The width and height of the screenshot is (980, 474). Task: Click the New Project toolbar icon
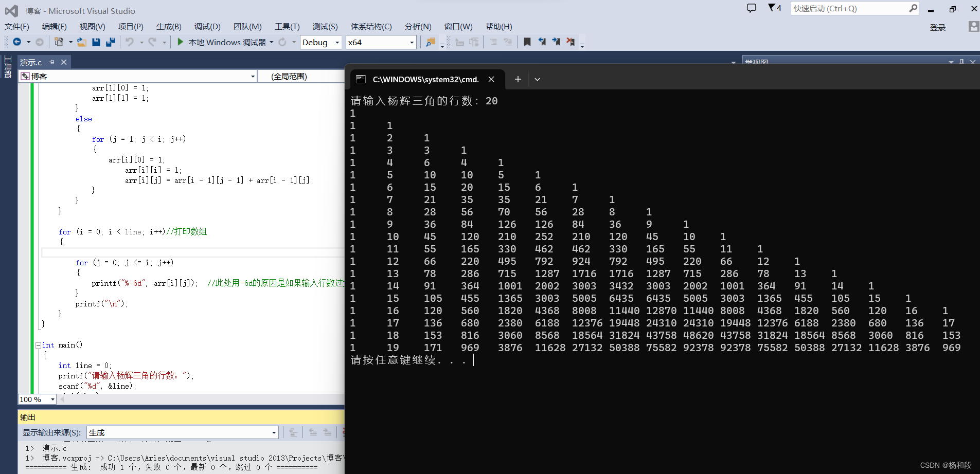(x=59, y=42)
